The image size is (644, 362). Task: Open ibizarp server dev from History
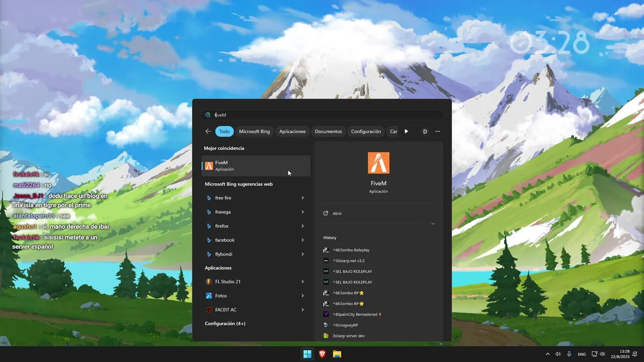(349, 335)
